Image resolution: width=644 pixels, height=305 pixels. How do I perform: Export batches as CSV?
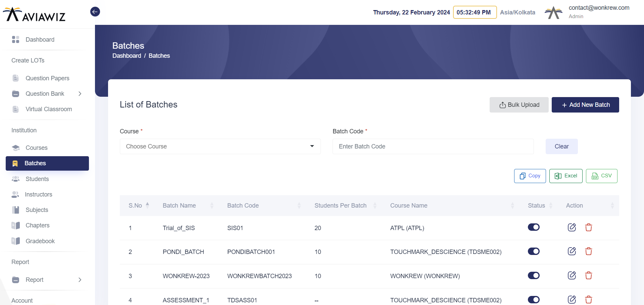601,176
